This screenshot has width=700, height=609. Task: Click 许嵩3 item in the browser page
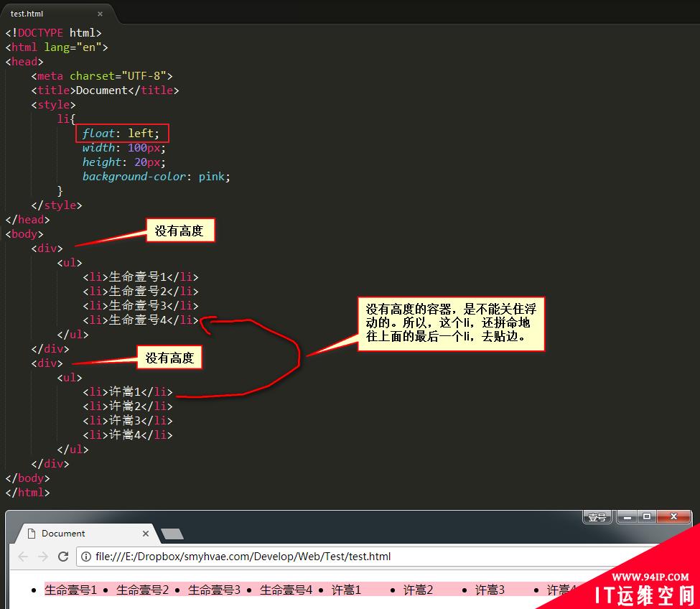490,590
